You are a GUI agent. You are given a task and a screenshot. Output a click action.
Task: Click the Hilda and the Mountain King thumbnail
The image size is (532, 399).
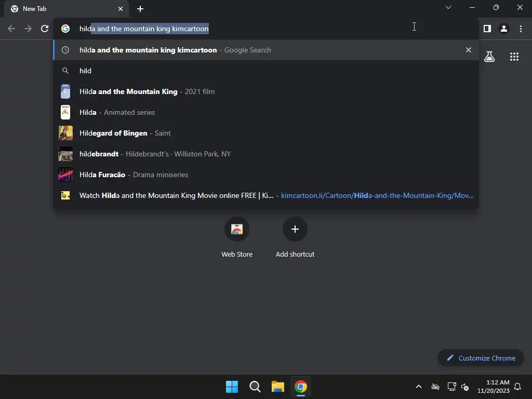coord(65,91)
